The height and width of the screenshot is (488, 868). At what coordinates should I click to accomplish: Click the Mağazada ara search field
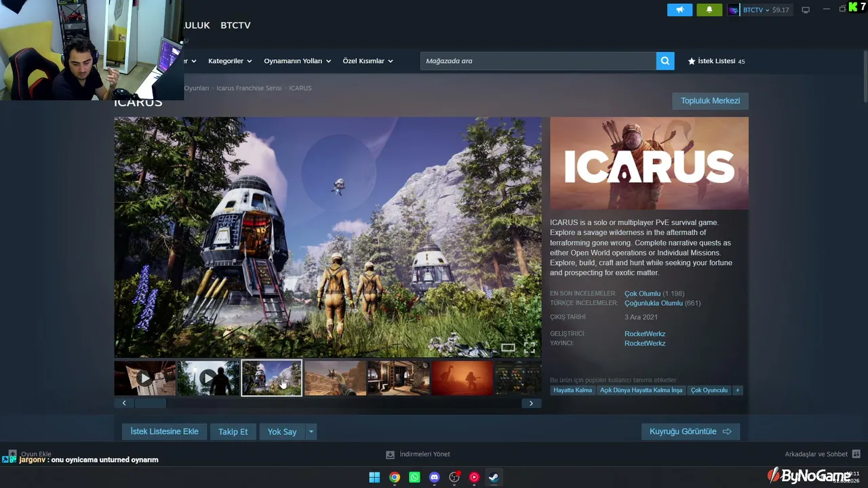click(x=538, y=61)
